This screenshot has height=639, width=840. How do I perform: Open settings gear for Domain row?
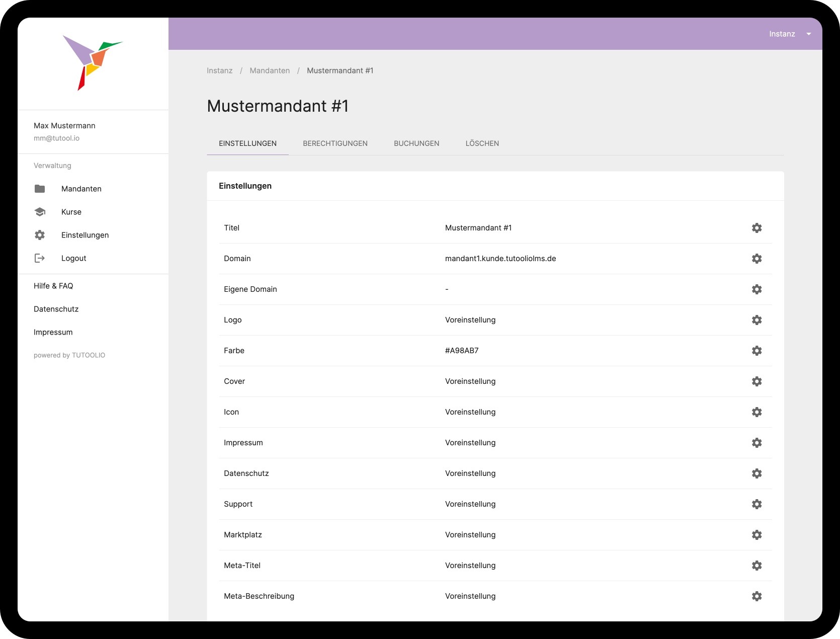coord(757,259)
